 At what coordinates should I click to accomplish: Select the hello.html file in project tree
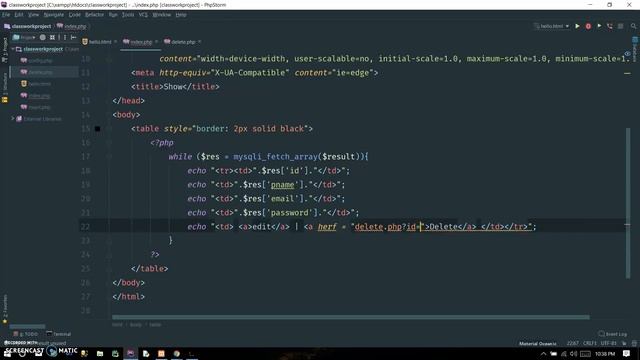point(36,84)
